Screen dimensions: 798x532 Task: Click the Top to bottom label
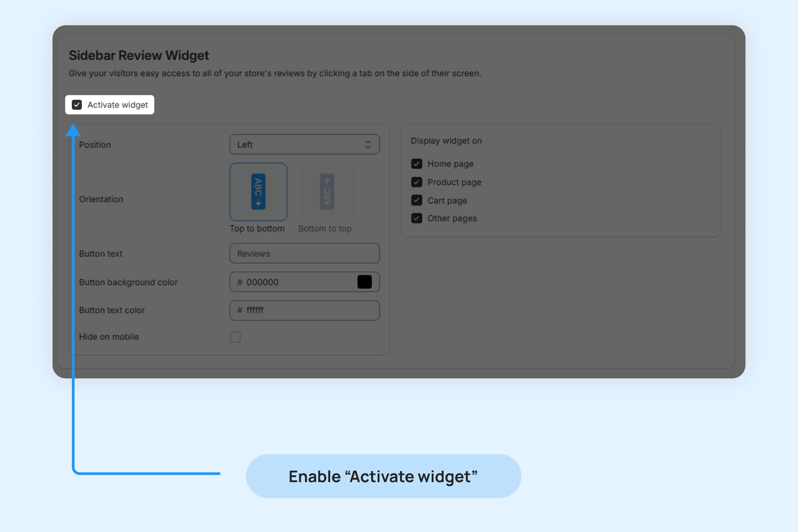click(257, 229)
